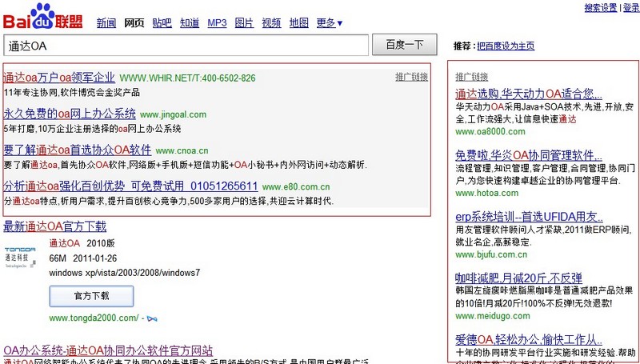
Task: Open sidebar ad erp系统培训--首选UFIDA用友
Action: coord(529,217)
